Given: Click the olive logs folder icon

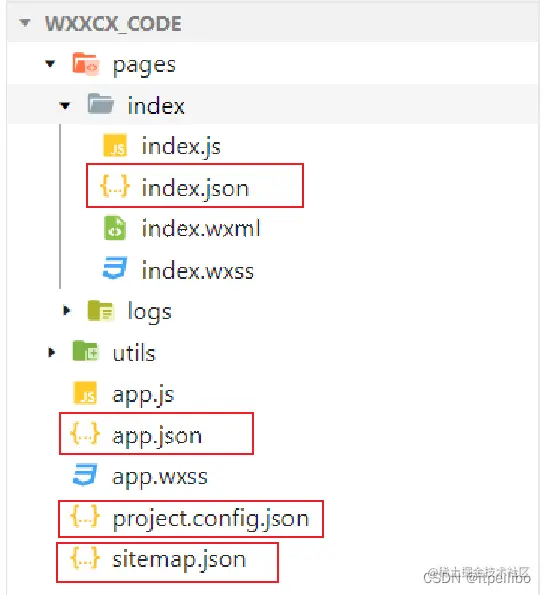Looking at the screenshot, I should (x=101, y=311).
